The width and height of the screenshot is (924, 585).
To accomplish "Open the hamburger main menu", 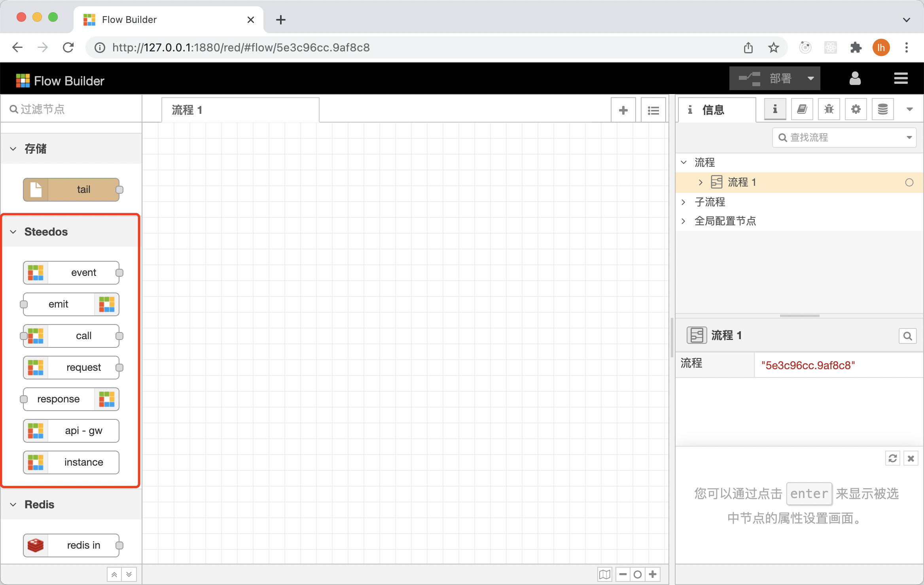I will coord(901,78).
